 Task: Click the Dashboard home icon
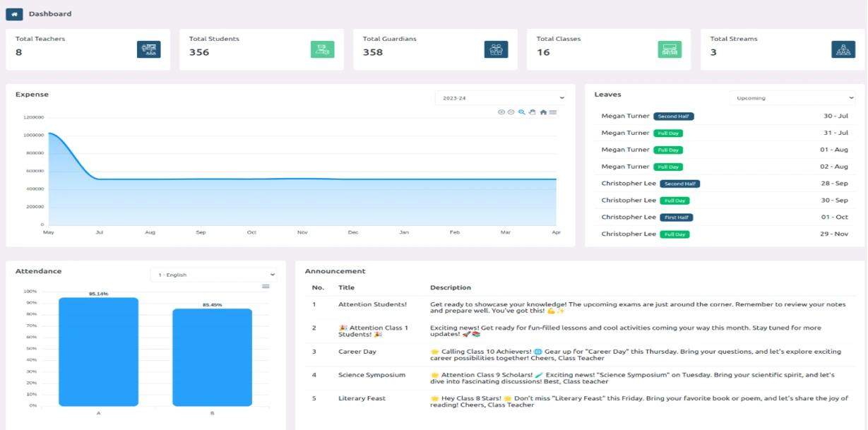tap(14, 14)
